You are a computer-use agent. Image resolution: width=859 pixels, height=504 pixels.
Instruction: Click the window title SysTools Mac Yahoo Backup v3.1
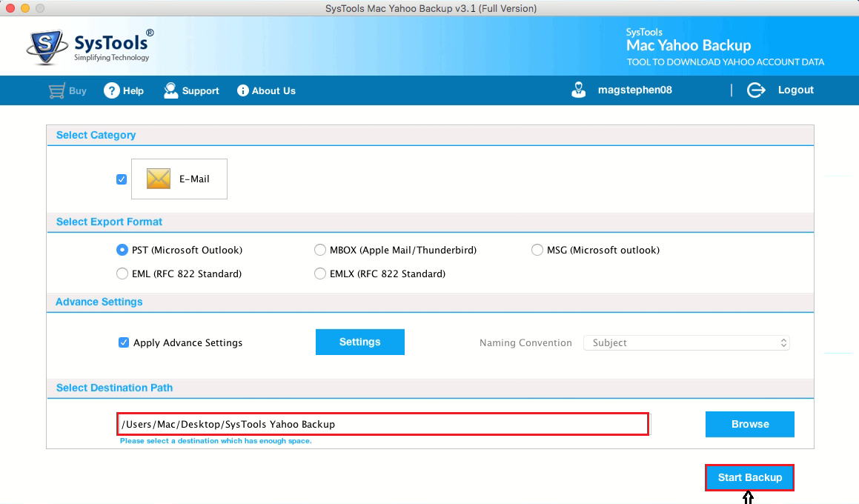[431, 8]
